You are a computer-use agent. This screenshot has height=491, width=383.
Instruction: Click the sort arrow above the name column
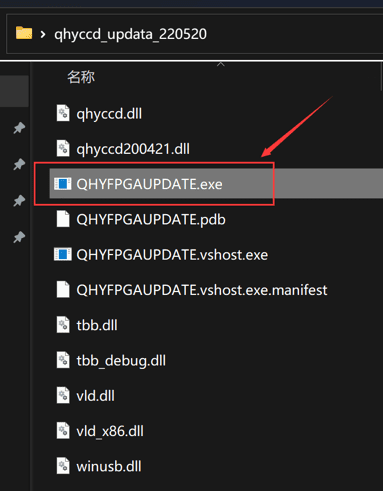click(221, 64)
